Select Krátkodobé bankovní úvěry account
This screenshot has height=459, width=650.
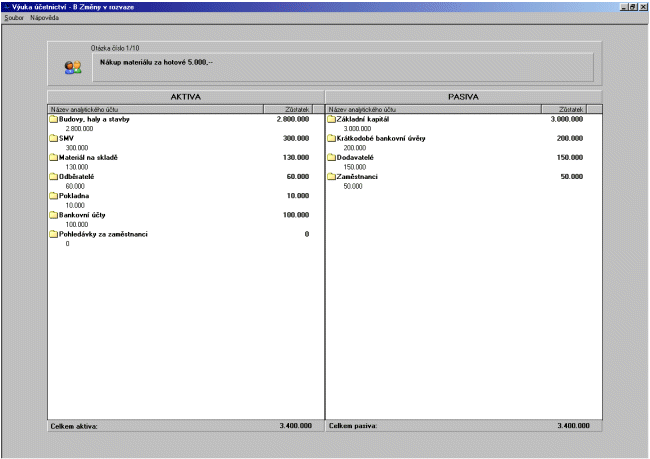pos(381,138)
